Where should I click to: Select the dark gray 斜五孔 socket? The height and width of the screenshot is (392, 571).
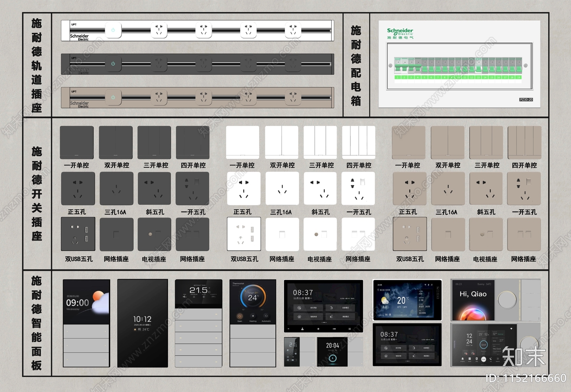coord(155,189)
